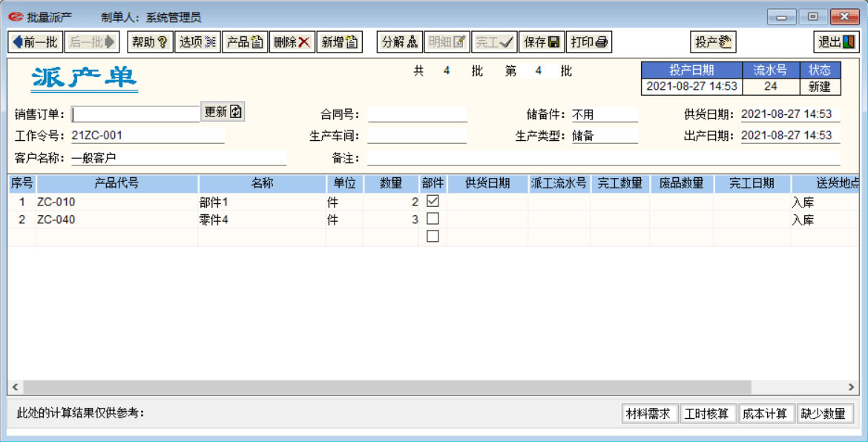This screenshot has width=868, height=442.
Task: Click 入库 cell in ZC-040 row
Action: (825, 220)
